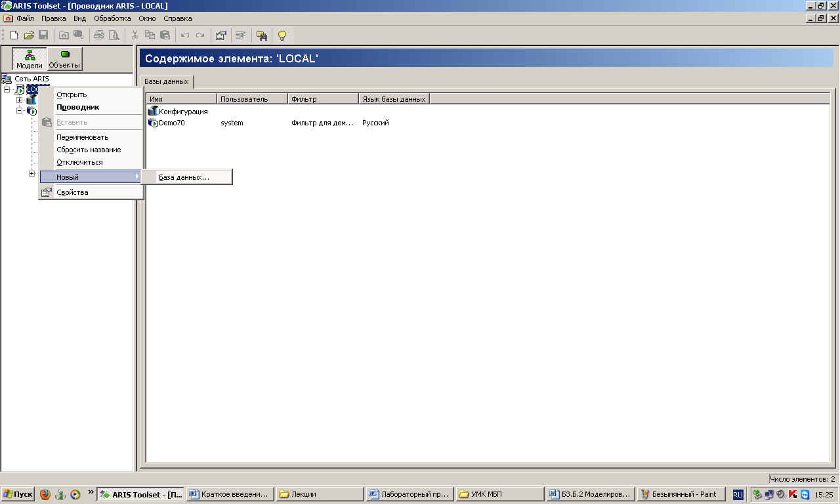Click the light bulb help icon
This screenshot has width=840, height=504.
click(x=282, y=35)
